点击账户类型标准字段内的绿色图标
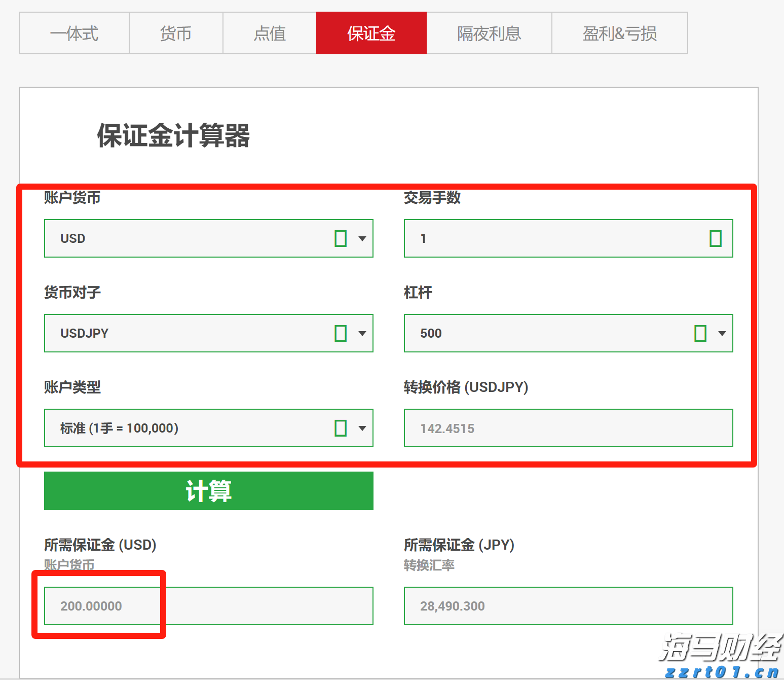Viewport: 784px width, 680px height. tap(342, 428)
